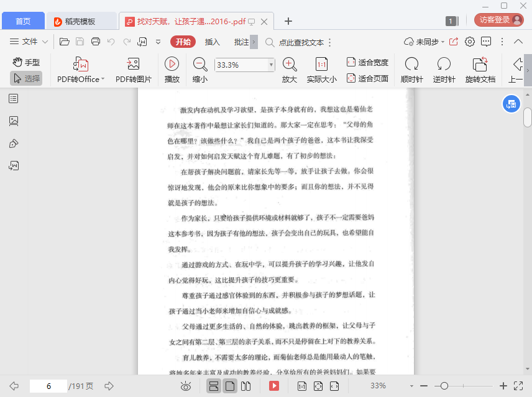Open the more options vertical dots menu
The width and height of the screenshot is (532, 397).
pos(502,42)
